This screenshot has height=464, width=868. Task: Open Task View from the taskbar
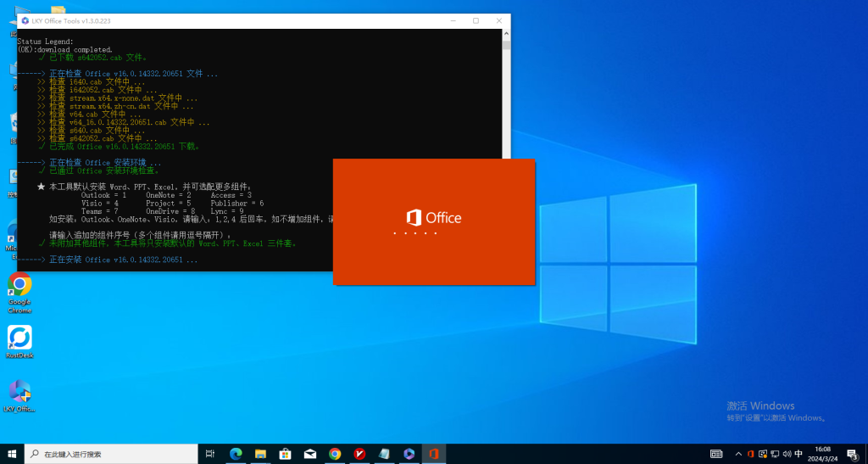210,454
